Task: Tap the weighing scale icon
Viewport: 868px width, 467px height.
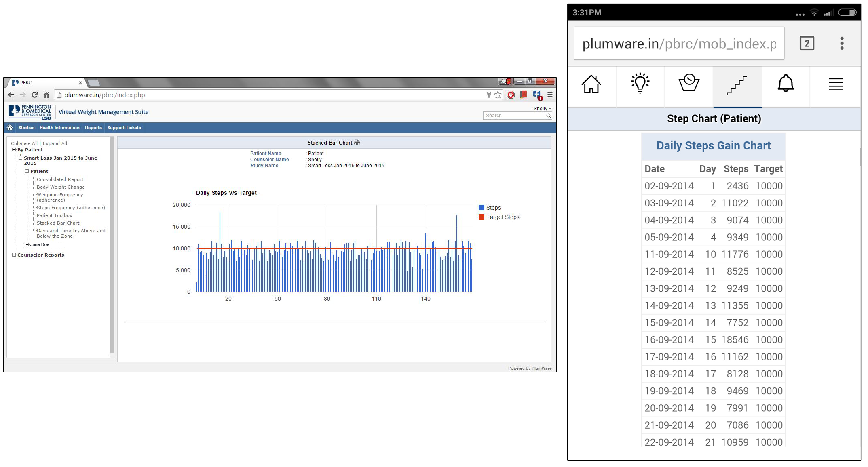Action: pyautogui.click(x=689, y=83)
